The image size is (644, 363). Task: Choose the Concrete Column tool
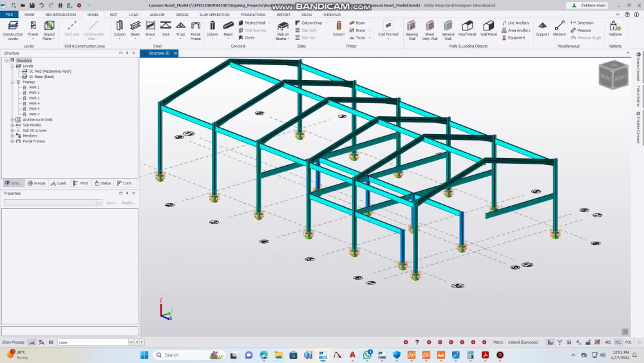(213, 29)
